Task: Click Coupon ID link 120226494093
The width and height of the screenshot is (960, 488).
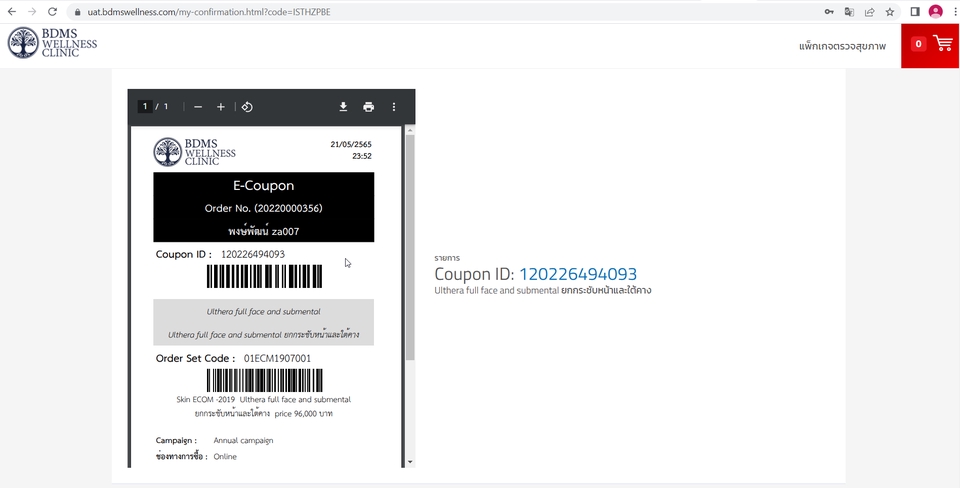Action: [578, 274]
